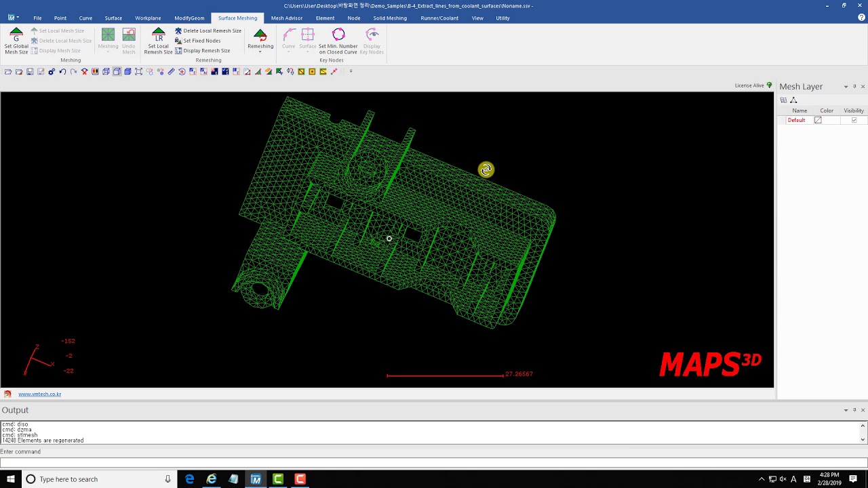The height and width of the screenshot is (488, 868).
Task: Select Set Fixed Nodes
Action: [197, 41]
